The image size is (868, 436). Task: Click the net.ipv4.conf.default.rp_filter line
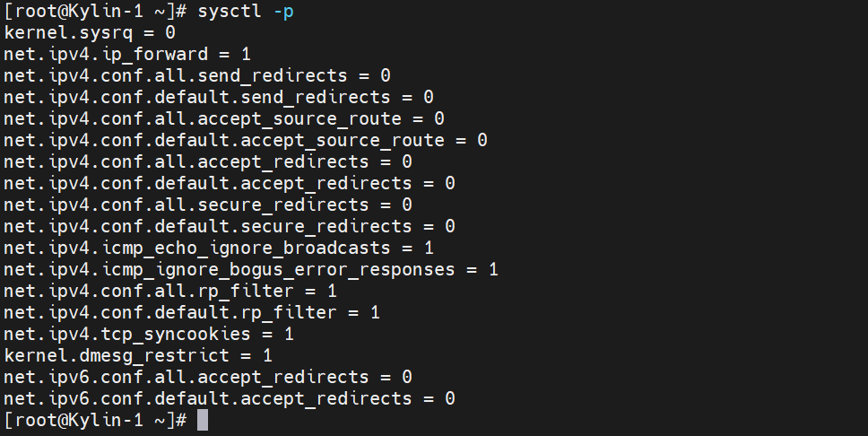(192, 312)
